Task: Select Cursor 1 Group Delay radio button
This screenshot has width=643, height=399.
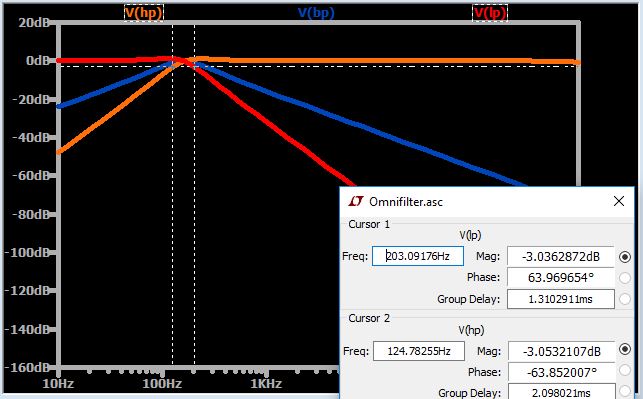Action: 625,299
